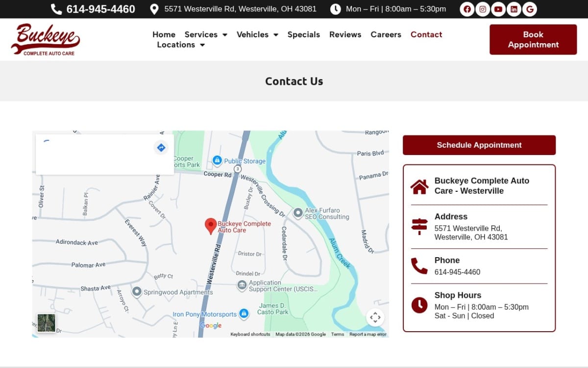588x368 pixels.
Task: Click the phone handset icon in top bar
Action: [56, 9]
